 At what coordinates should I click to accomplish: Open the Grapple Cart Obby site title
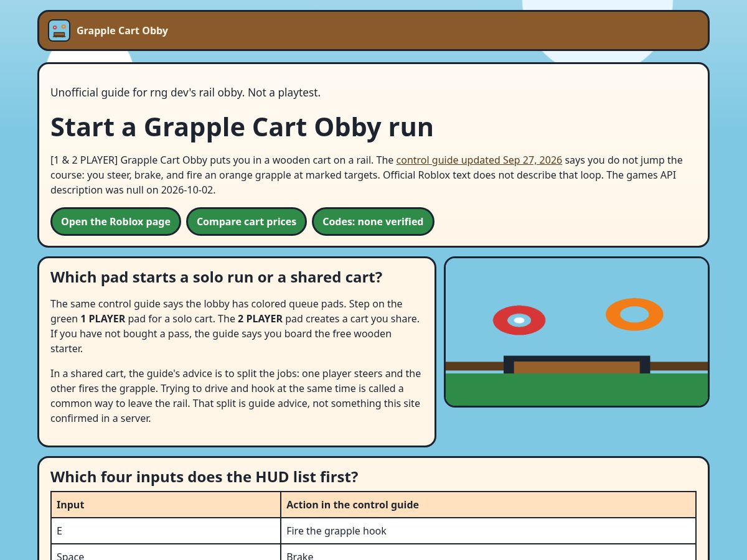coord(122,30)
